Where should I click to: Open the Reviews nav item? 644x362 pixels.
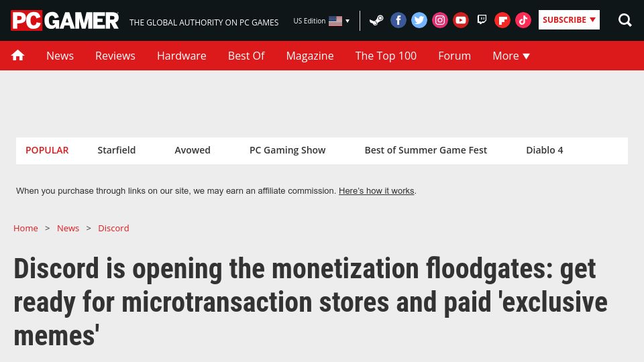115,56
